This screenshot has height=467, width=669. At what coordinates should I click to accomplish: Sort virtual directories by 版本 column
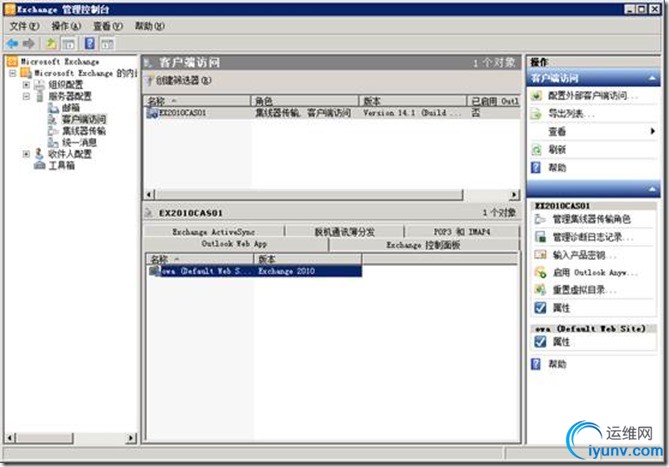tap(308, 259)
